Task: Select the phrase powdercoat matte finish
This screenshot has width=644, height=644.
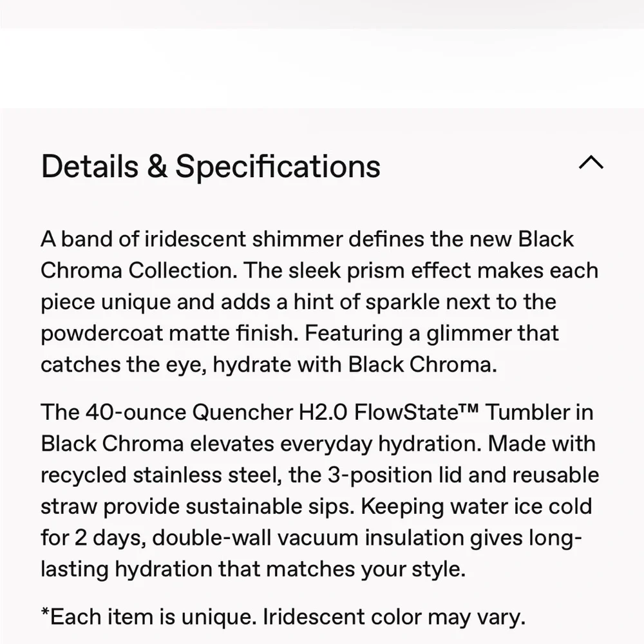Action: pos(169,333)
